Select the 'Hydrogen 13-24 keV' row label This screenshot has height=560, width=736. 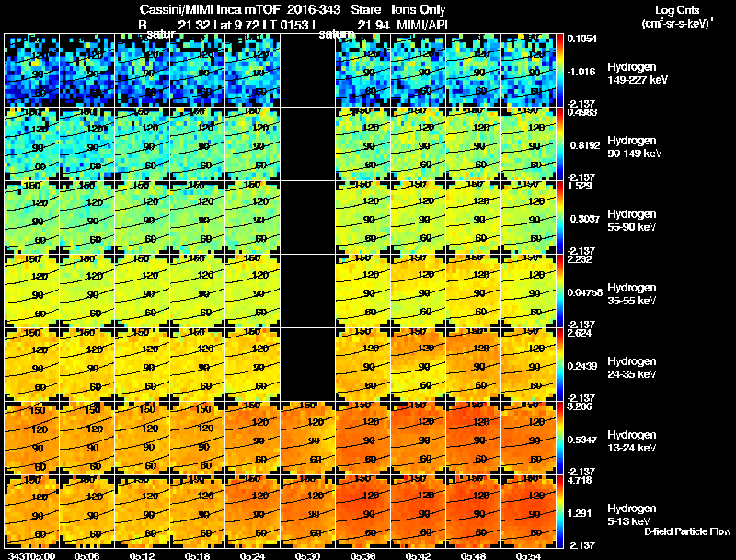632,441
